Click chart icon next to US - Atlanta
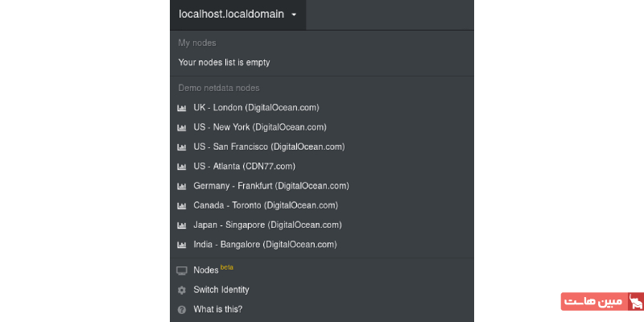This screenshot has height=322, width=644. (x=182, y=167)
